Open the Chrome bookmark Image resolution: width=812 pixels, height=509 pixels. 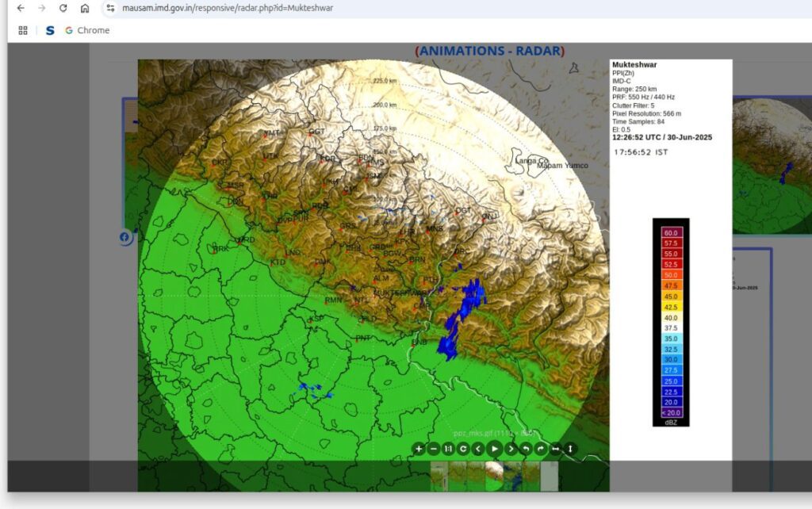point(87,31)
